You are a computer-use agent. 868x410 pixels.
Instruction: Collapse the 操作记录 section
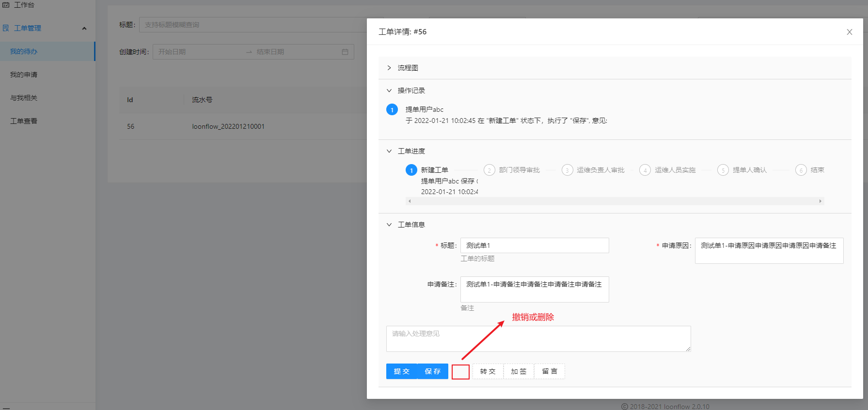click(389, 91)
